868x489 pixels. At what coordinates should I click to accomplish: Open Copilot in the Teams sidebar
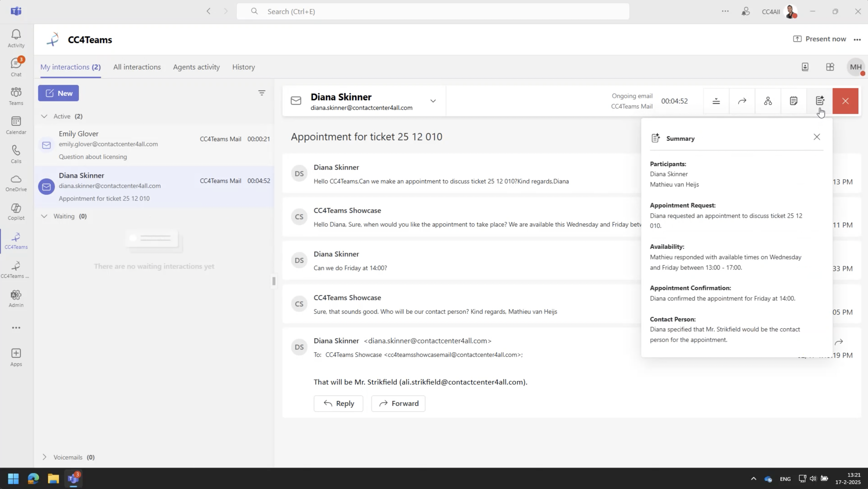coord(16,211)
